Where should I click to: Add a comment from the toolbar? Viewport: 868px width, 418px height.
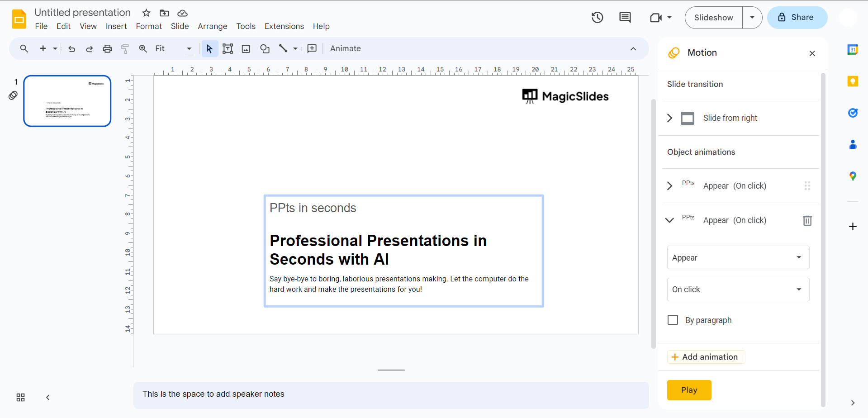312,48
